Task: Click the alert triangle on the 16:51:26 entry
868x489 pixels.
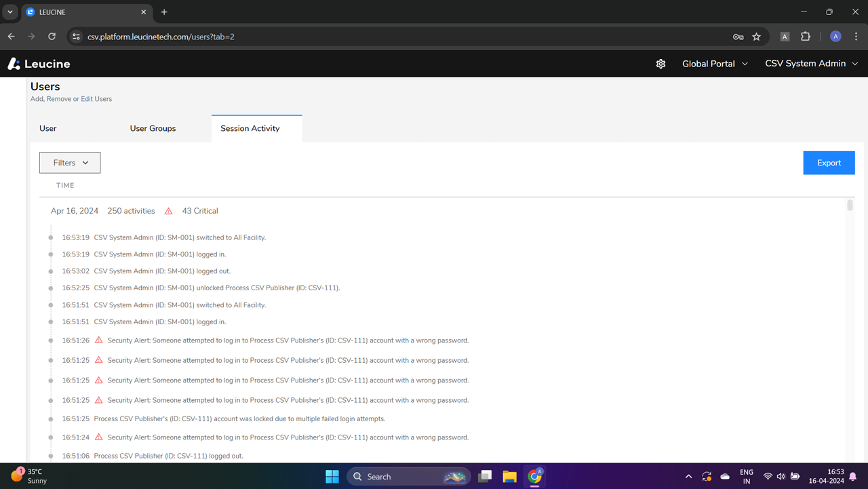Action: 98,340
